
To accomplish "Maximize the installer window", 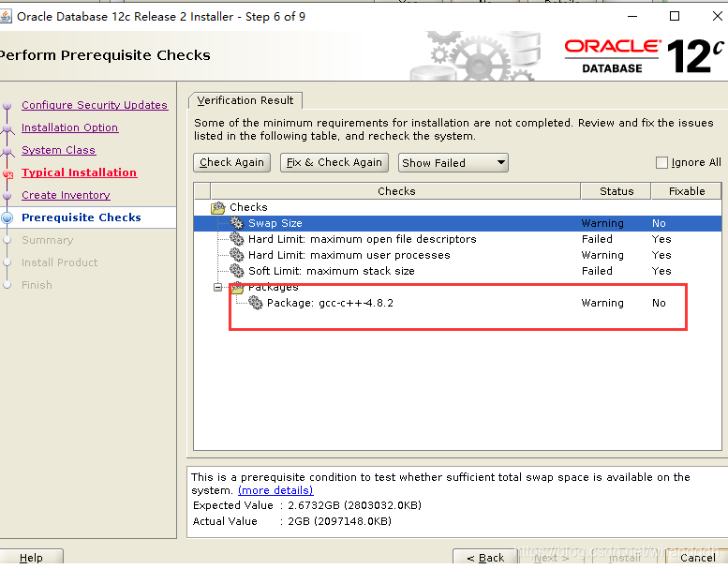I will pyautogui.click(x=675, y=16).
